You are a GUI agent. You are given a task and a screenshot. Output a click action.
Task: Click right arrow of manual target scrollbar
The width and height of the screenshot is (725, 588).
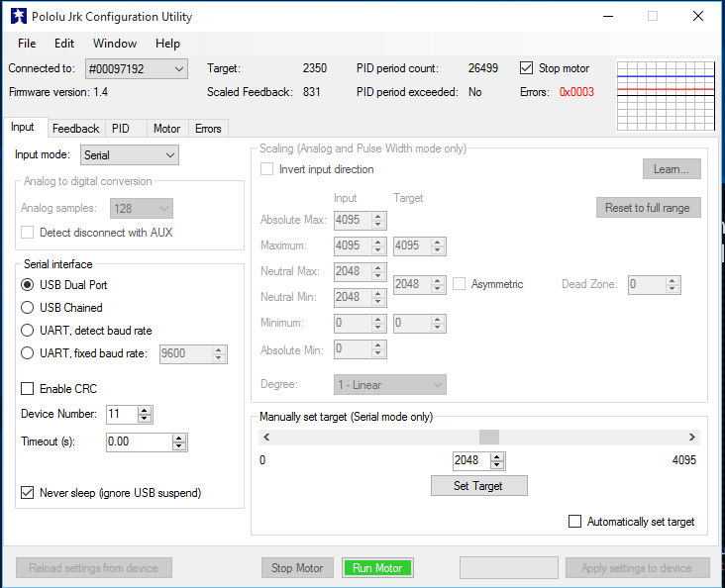[691, 437]
